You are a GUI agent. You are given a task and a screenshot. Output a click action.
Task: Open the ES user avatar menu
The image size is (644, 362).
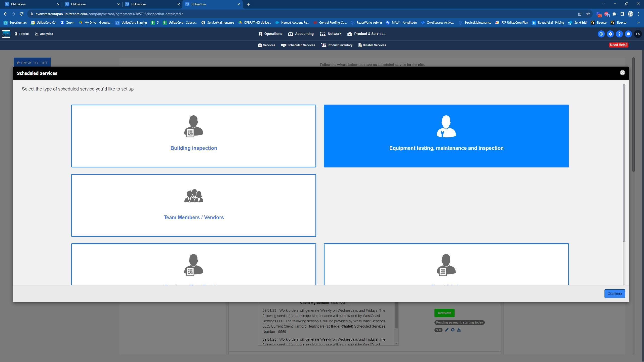(638, 34)
